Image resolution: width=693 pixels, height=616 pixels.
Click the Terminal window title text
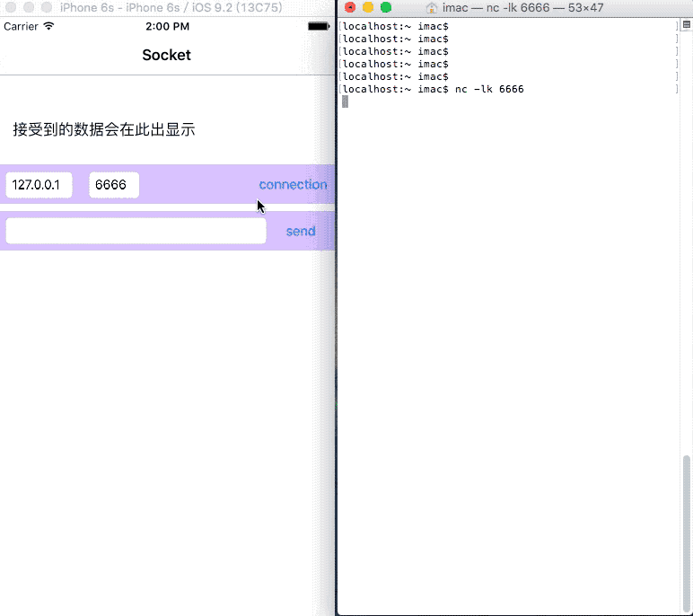(522, 7)
